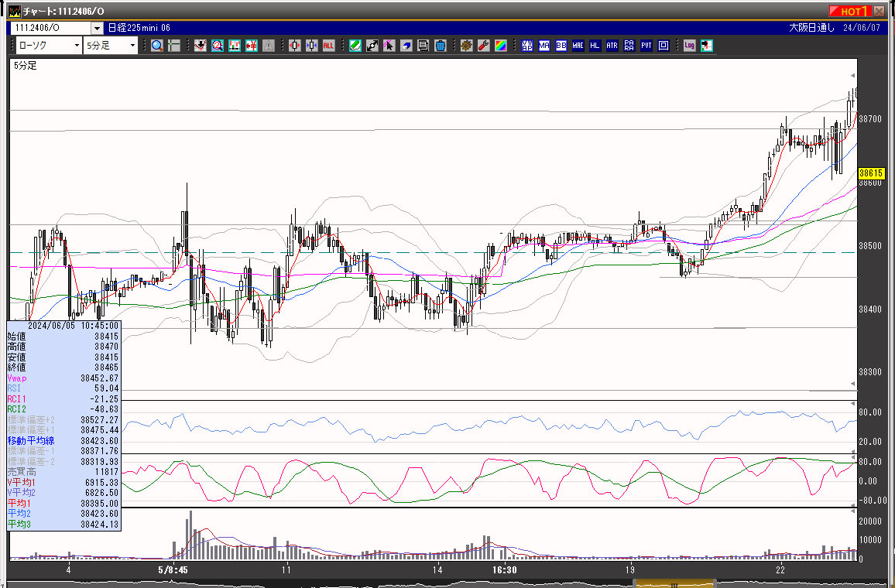Click the 始値 open price row

coord(63,337)
